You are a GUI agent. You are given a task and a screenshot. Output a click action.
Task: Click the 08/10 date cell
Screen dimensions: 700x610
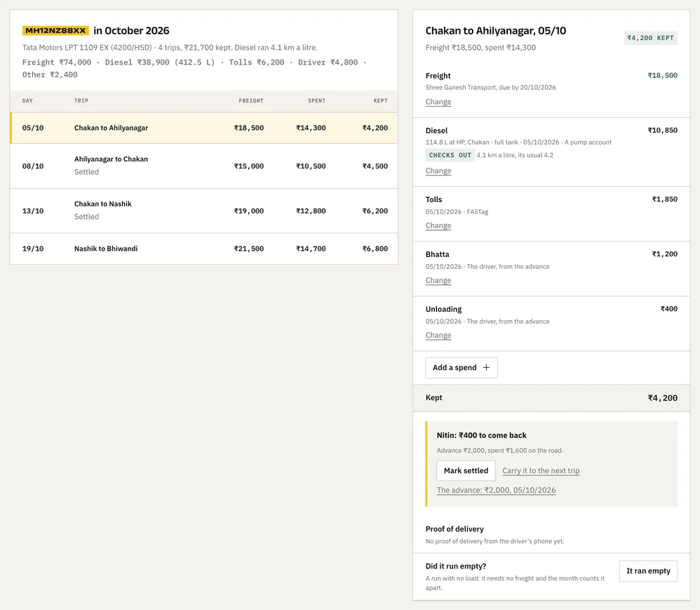[x=33, y=166]
